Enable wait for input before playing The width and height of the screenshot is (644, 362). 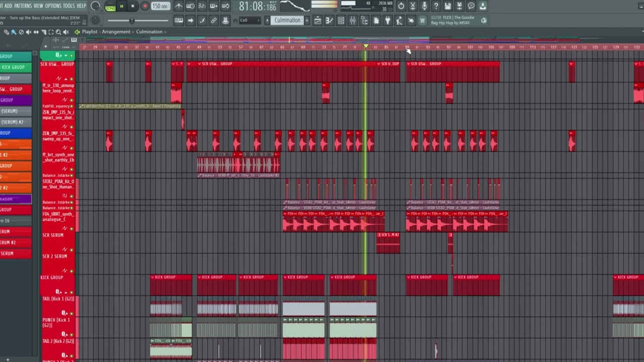click(x=190, y=6)
